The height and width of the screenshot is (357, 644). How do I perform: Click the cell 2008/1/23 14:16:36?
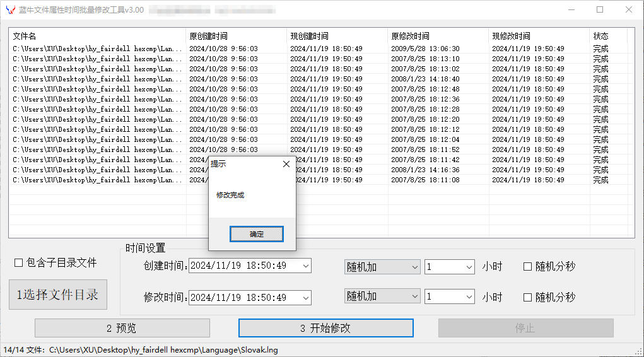[425, 170]
